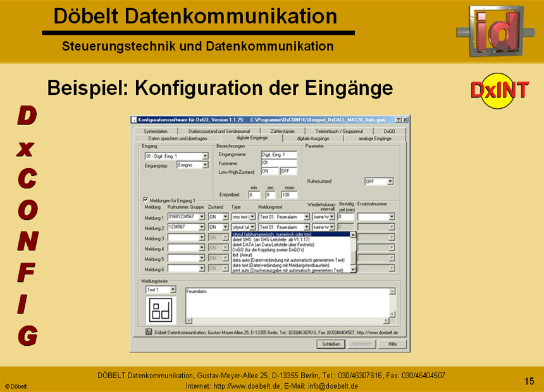Expand Meldung 5 Rufnummer dropdown
Screen dimensions: 544x392
pos(202,259)
